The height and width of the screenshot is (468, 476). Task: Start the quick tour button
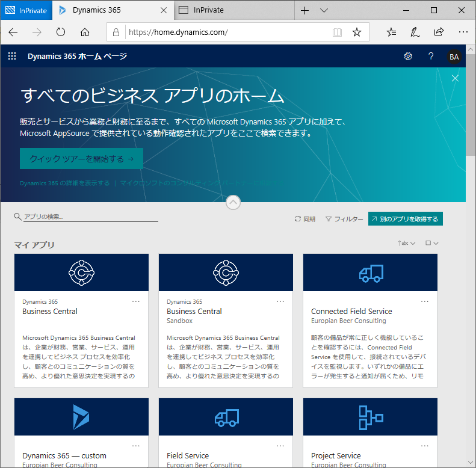point(81,158)
